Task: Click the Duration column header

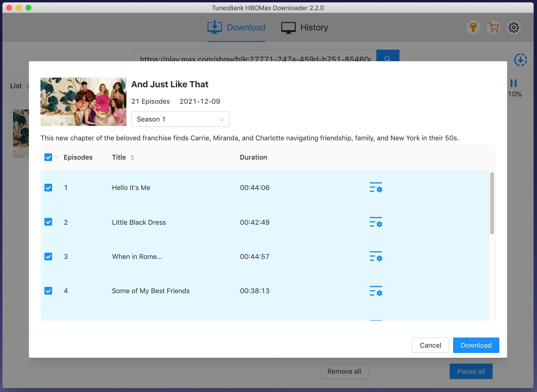Action: [x=253, y=157]
